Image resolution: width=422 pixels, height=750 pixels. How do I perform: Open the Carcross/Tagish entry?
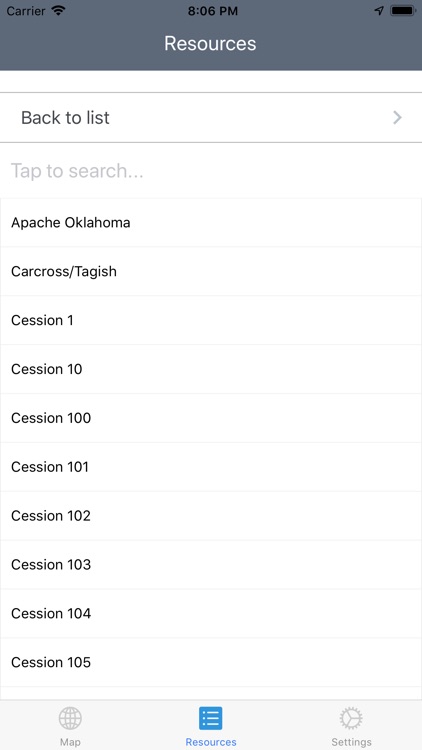211,272
